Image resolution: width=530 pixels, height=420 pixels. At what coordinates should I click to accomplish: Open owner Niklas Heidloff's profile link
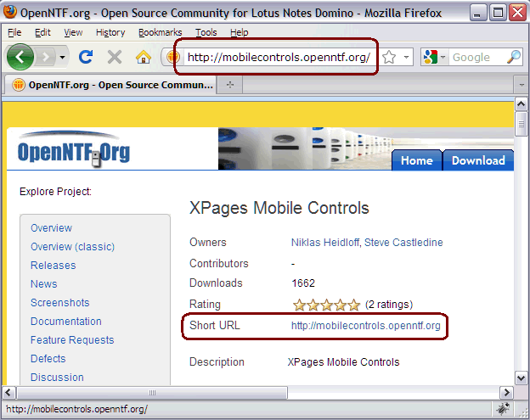pyautogui.click(x=325, y=243)
